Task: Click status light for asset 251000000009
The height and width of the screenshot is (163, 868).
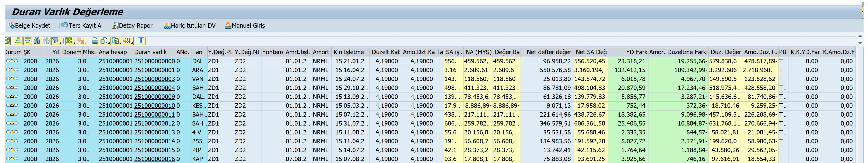Action: click(x=12, y=97)
